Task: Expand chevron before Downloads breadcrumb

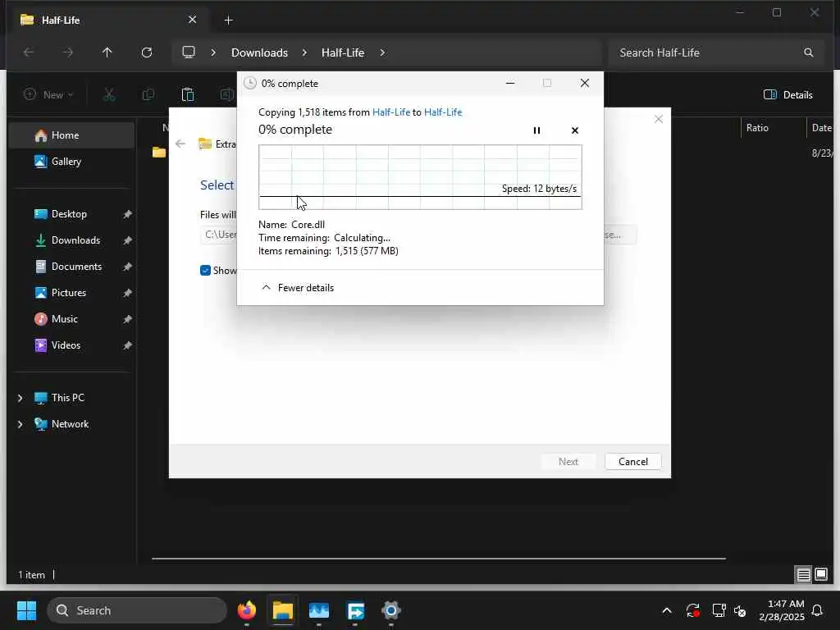Action: pos(213,52)
